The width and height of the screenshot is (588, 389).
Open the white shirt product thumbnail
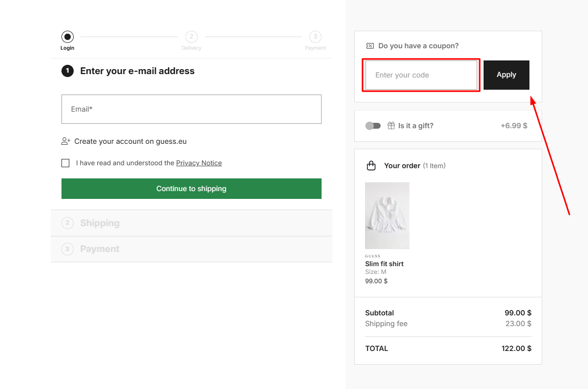click(x=387, y=216)
